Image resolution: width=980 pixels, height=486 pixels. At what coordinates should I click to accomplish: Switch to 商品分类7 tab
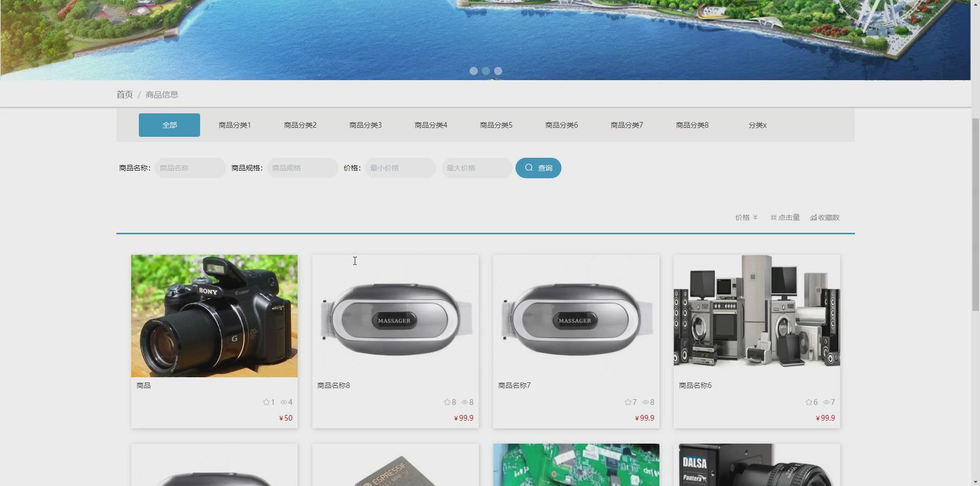click(627, 125)
